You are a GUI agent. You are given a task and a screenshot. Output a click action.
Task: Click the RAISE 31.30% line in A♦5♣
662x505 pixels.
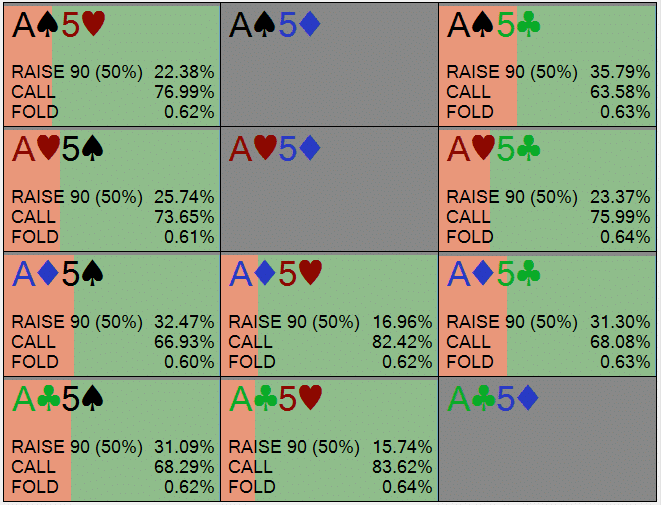pyautogui.click(x=547, y=321)
